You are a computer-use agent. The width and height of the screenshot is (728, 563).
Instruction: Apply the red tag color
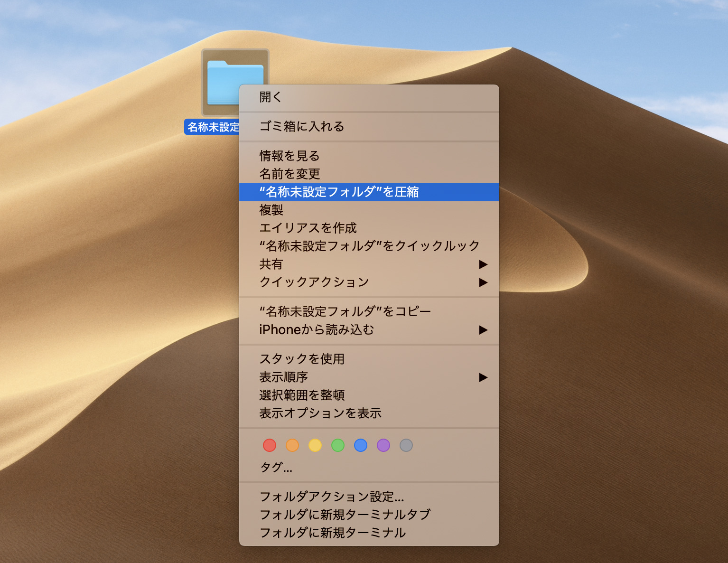click(x=270, y=445)
